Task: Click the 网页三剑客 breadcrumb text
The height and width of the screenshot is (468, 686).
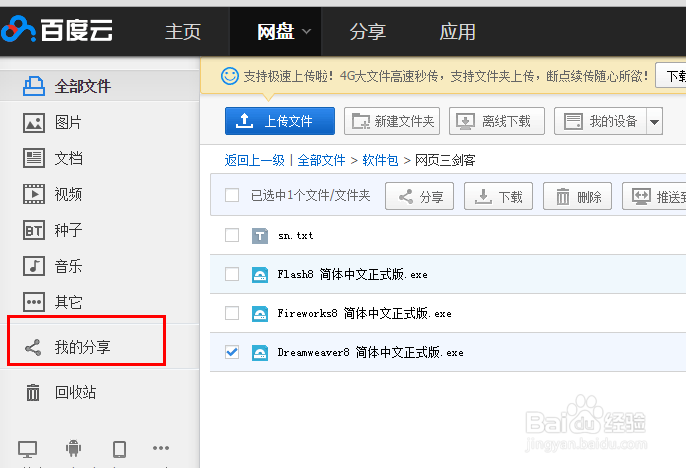Action: click(x=445, y=161)
